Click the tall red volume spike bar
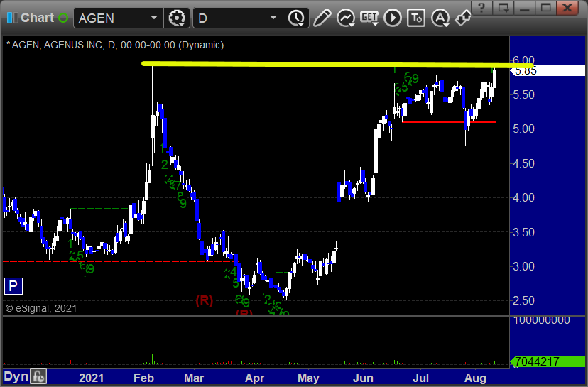588x387 pixels. pyautogui.click(x=339, y=342)
